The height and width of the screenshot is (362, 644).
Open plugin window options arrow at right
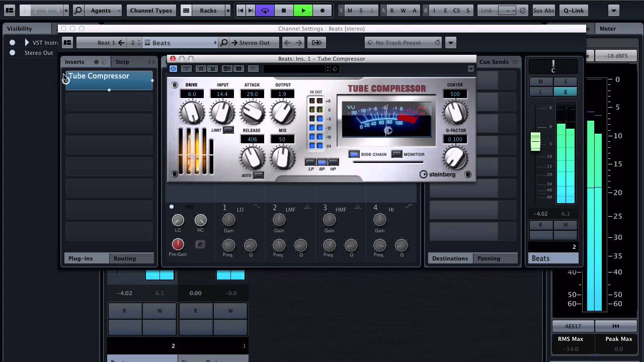coord(471,68)
